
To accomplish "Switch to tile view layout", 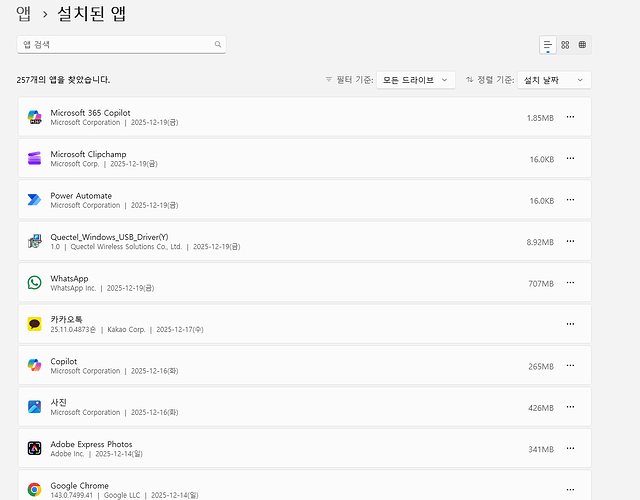I will pyautogui.click(x=582, y=45).
